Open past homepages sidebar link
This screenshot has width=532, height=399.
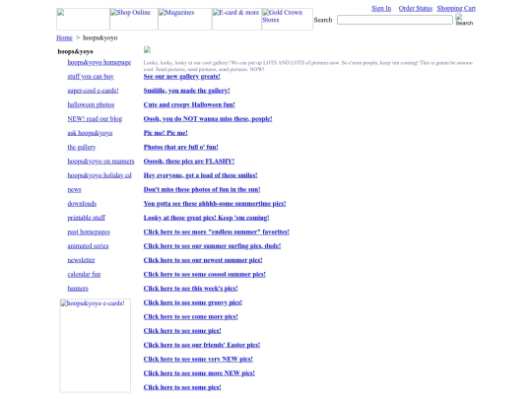pos(89,232)
